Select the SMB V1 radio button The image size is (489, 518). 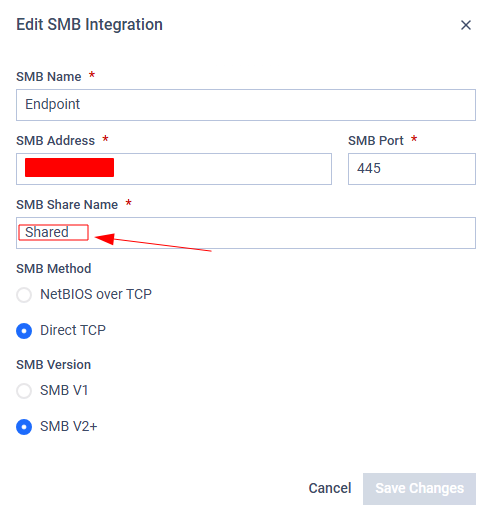(x=24, y=391)
